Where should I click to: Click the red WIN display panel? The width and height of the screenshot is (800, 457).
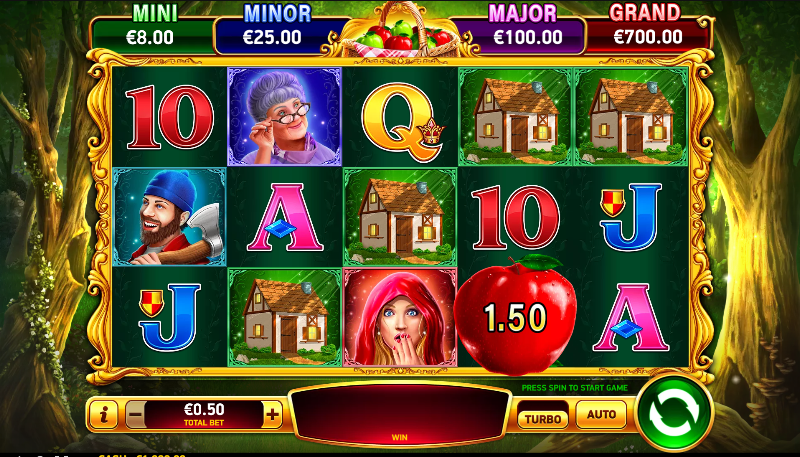pos(399,415)
